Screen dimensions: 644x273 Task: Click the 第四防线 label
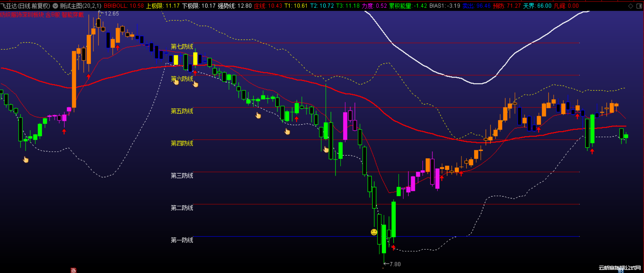pos(182,143)
